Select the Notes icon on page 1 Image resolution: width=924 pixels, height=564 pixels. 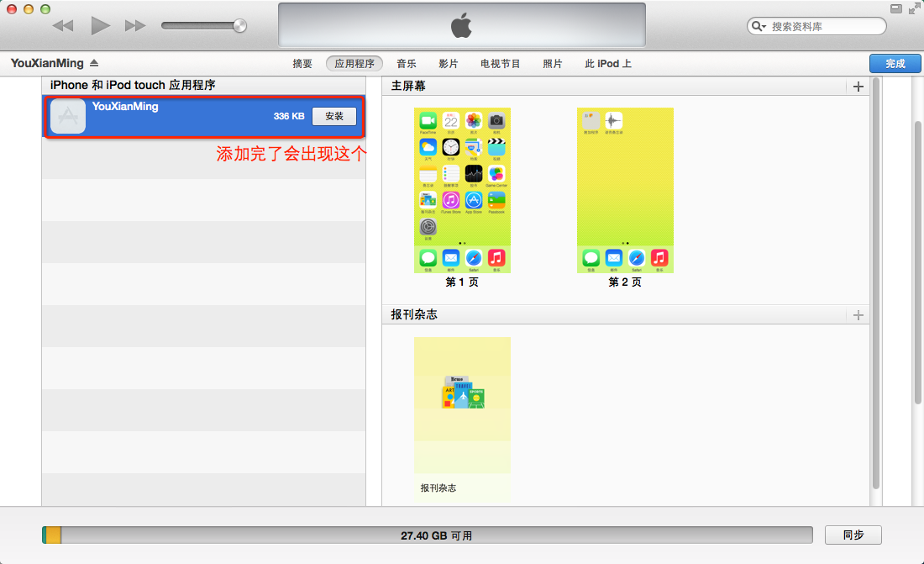428,173
